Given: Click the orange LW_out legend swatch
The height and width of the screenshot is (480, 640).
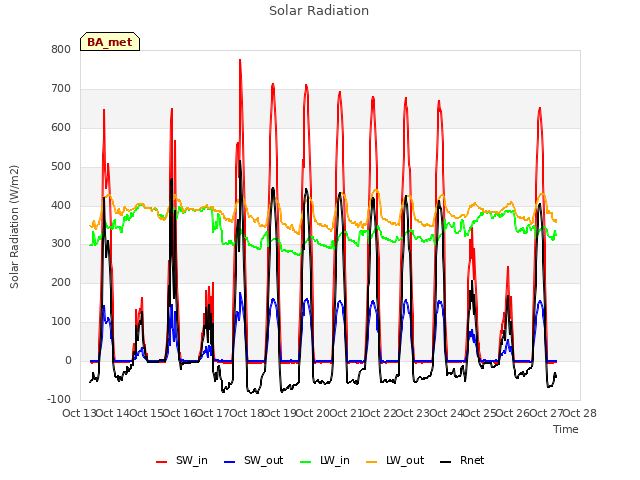Looking at the screenshot, I should click(x=371, y=462).
